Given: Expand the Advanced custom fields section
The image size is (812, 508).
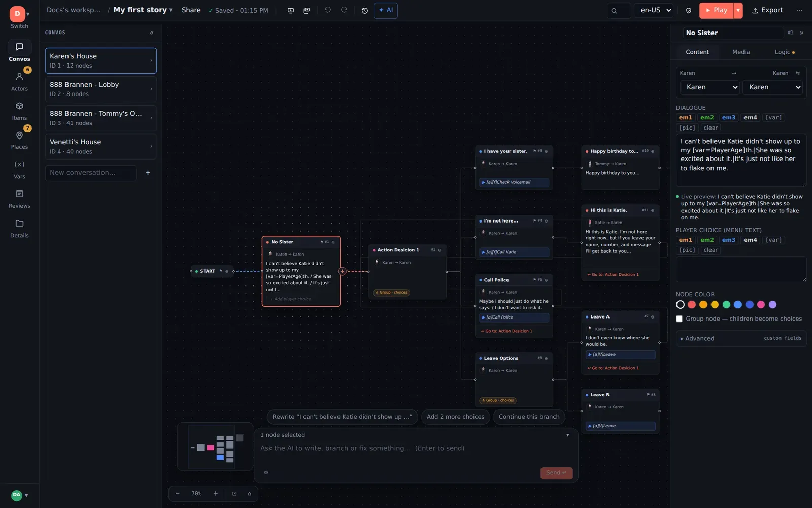Looking at the screenshot, I should [x=741, y=338].
